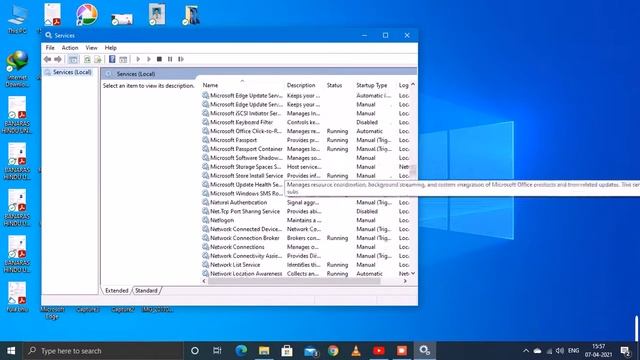Toggle Show/Hide Action Pane toolbar icon
Viewport: 640px width, 360px height.
click(123, 59)
